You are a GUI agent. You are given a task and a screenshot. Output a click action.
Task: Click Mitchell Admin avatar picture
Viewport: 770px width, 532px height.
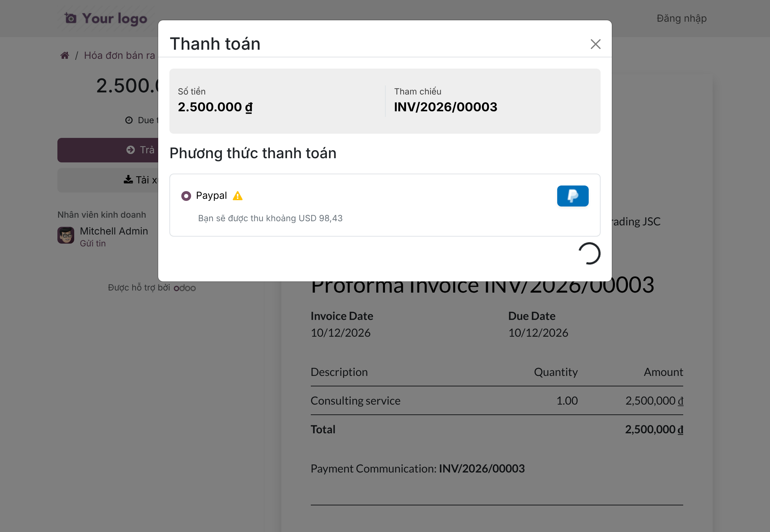(66, 235)
